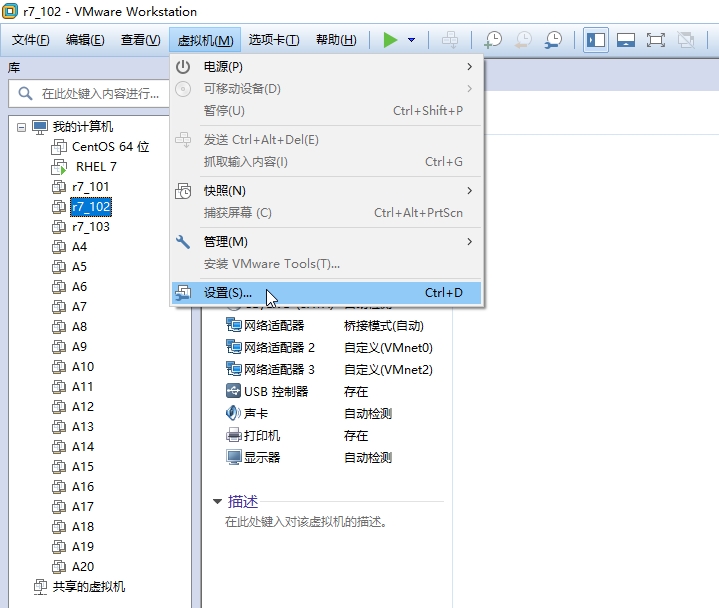The image size is (719, 608).
Task: Toggle the library sidebar view icon
Action: point(596,40)
